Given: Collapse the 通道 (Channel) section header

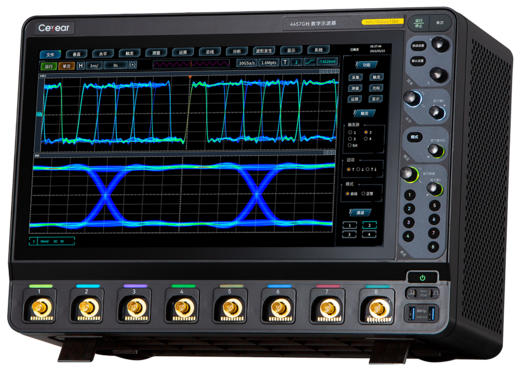Looking at the screenshot, I should pos(360,212).
